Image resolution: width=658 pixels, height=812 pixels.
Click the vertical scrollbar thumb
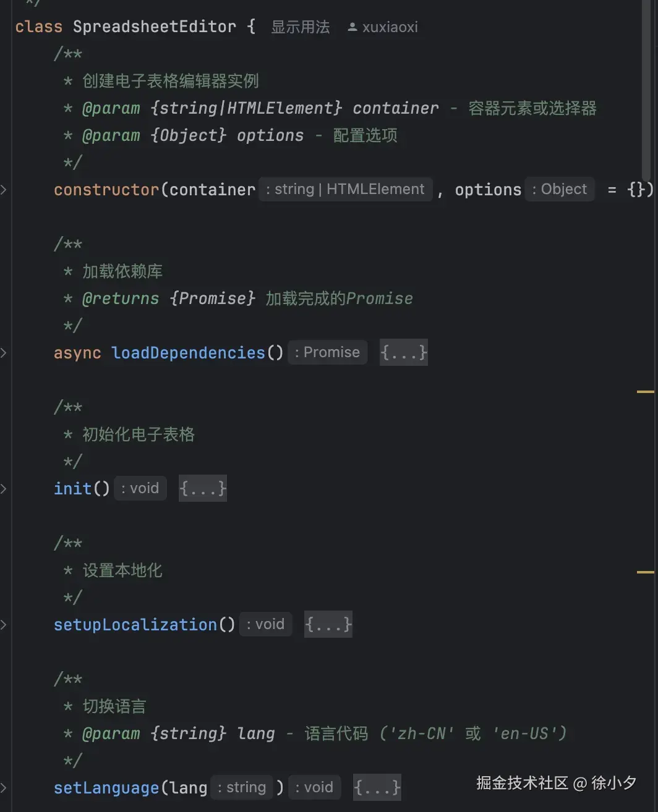click(x=646, y=87)
